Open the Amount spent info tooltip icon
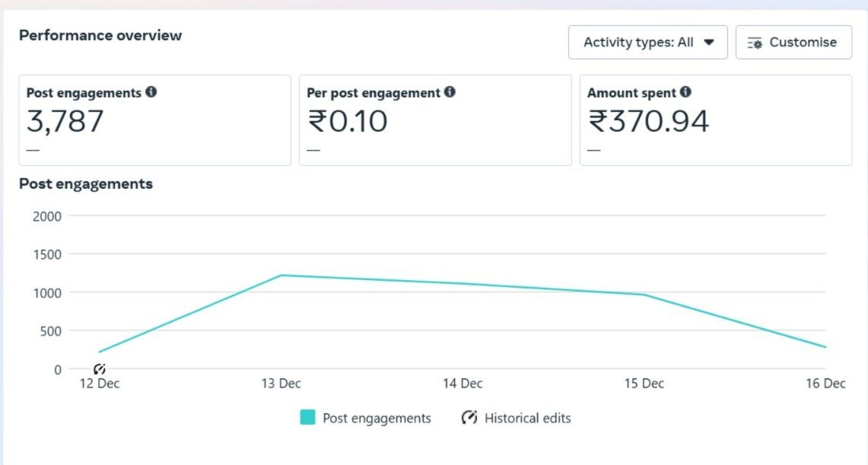The image size is (868, 465). click(x=685, y=92)
